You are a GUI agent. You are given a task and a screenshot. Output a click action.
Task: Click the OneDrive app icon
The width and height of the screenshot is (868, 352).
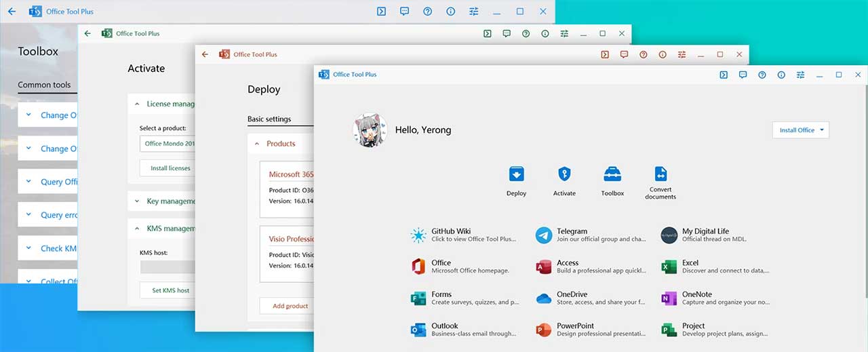point(543,298)
